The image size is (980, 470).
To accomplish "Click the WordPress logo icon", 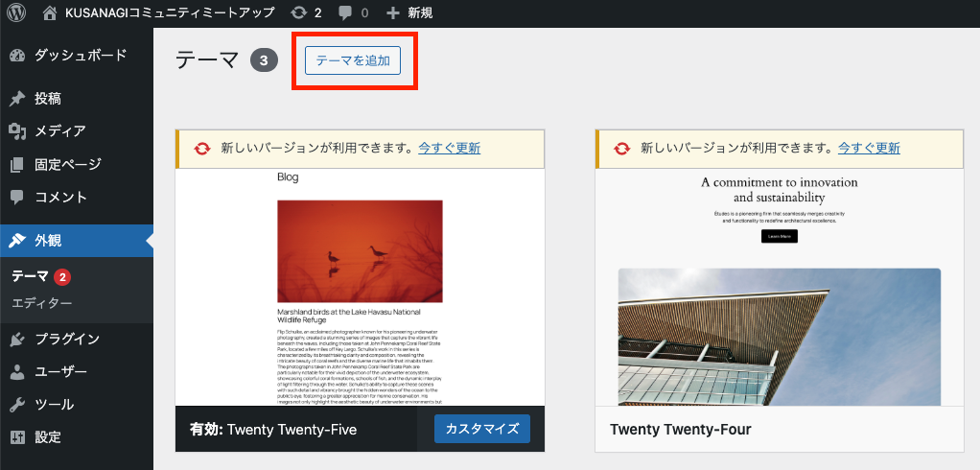I will coord(19,13).
